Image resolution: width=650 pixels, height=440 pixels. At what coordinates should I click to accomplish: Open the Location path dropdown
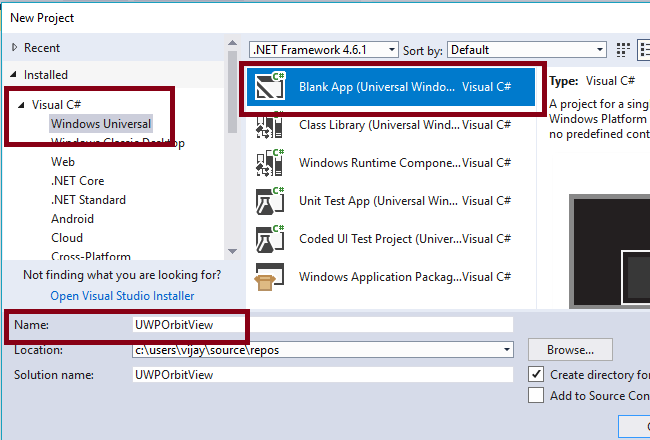click(x=507, y=350)
